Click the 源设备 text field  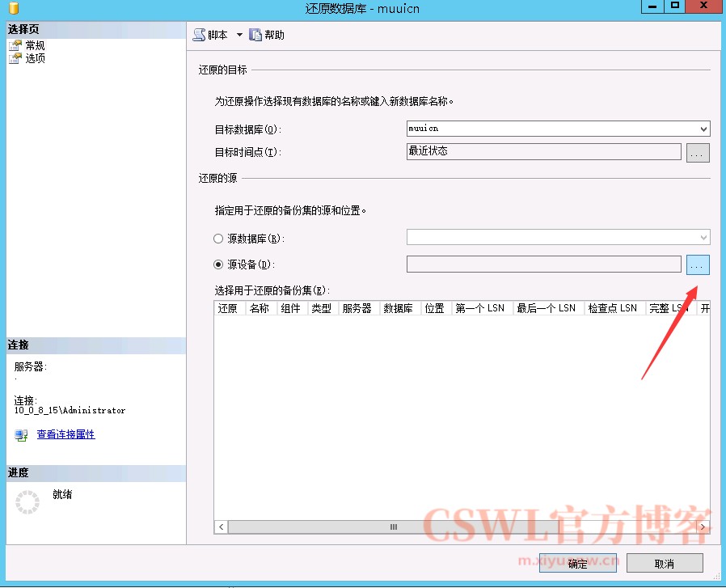pos(543,264)
